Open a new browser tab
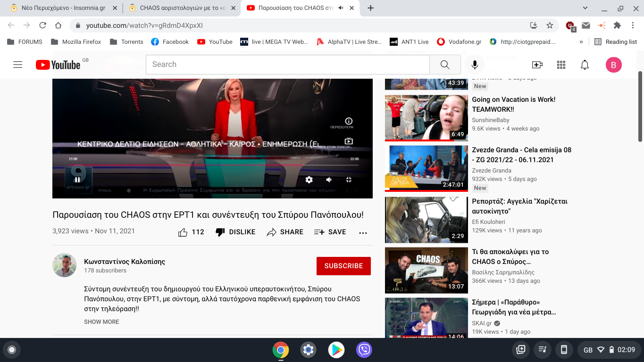 pyautogui.click(x=371, y=8)
